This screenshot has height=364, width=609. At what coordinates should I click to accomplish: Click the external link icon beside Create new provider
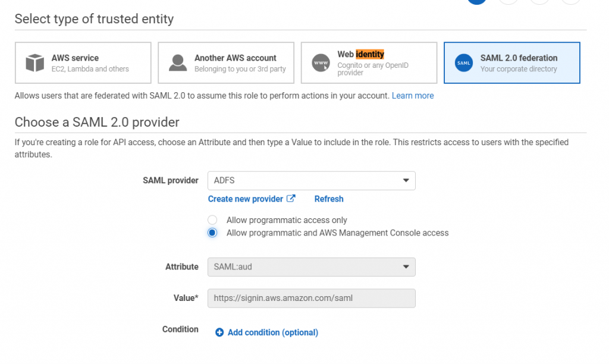coord(291,199)
